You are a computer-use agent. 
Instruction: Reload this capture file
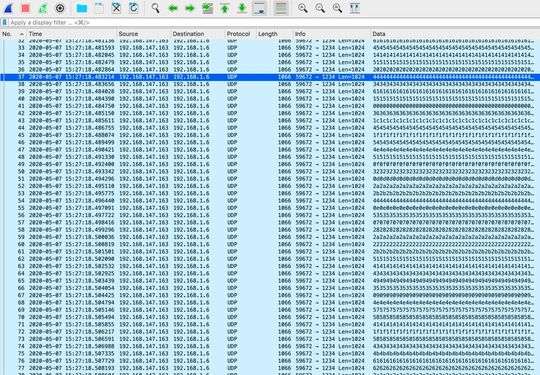134,8
